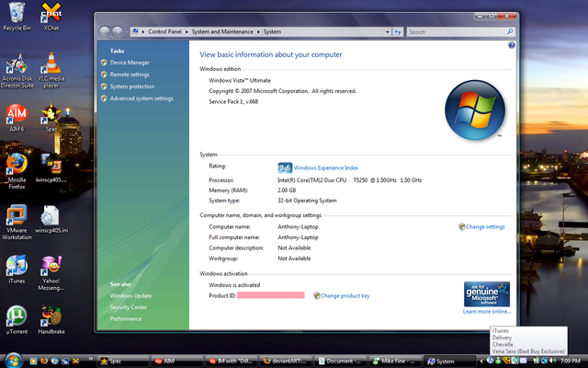Click the search magnifier icon
588x368 pixels.
510,32
